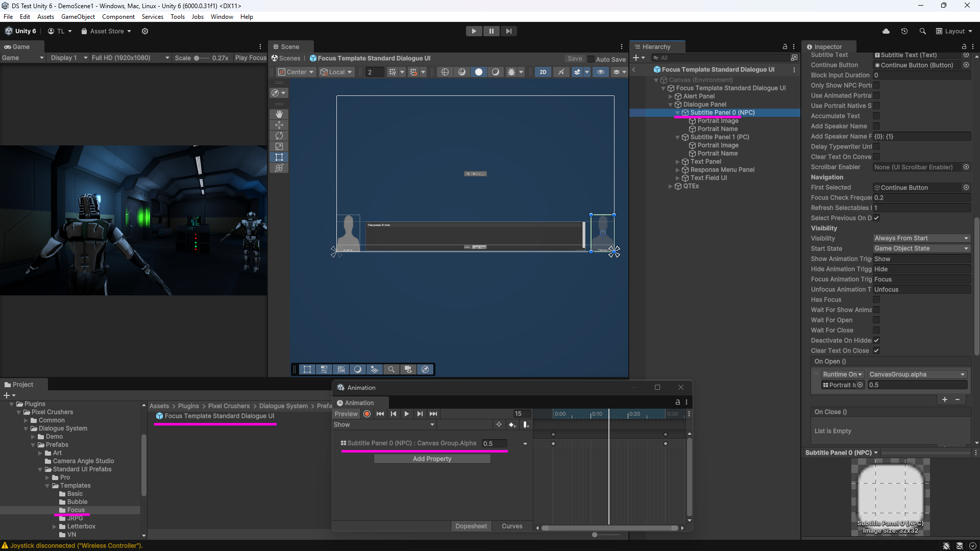Collapse Subtitle Panel 1 (PC) in Hierarchy
This screenshot has width=980, height=551.
coord(677,137)
